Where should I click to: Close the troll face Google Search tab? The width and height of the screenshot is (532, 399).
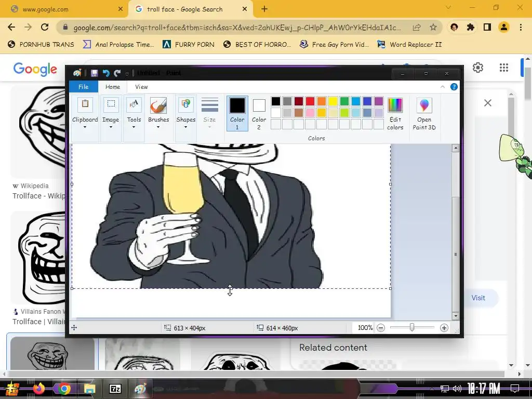245,9
